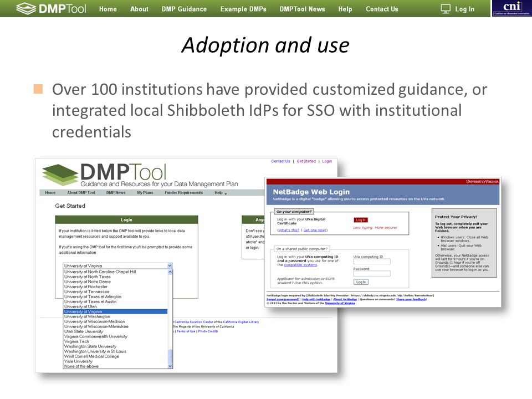532x399 pixels.
Task: Choose University of Wisconsin-Madison
Action: (94, 321)
